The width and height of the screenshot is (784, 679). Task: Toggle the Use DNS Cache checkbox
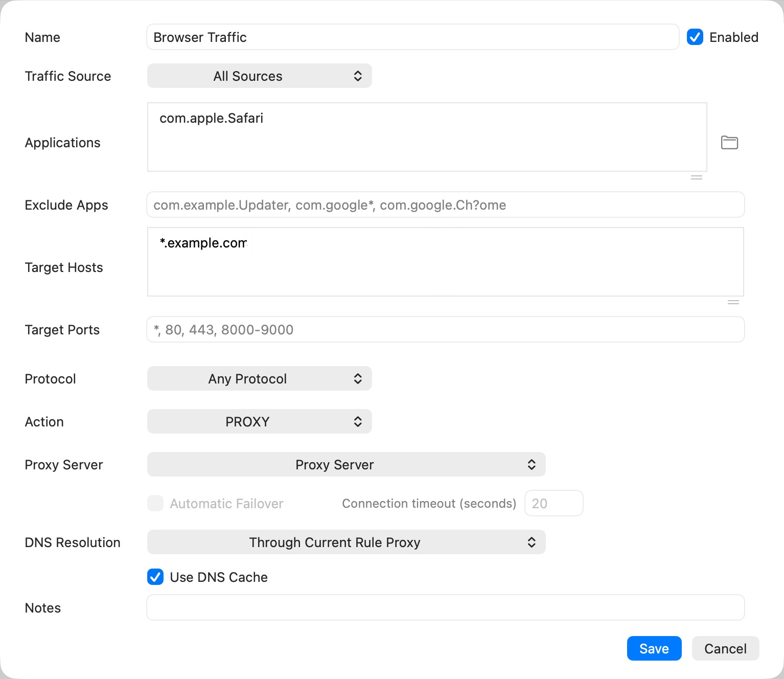[155, 577]
